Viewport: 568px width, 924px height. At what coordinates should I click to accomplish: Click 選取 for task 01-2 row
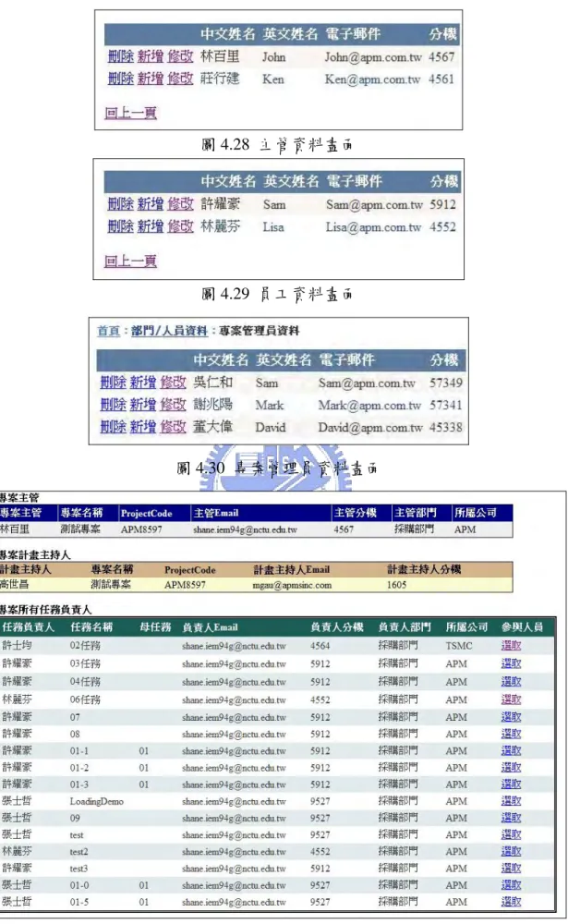point(511,768)
